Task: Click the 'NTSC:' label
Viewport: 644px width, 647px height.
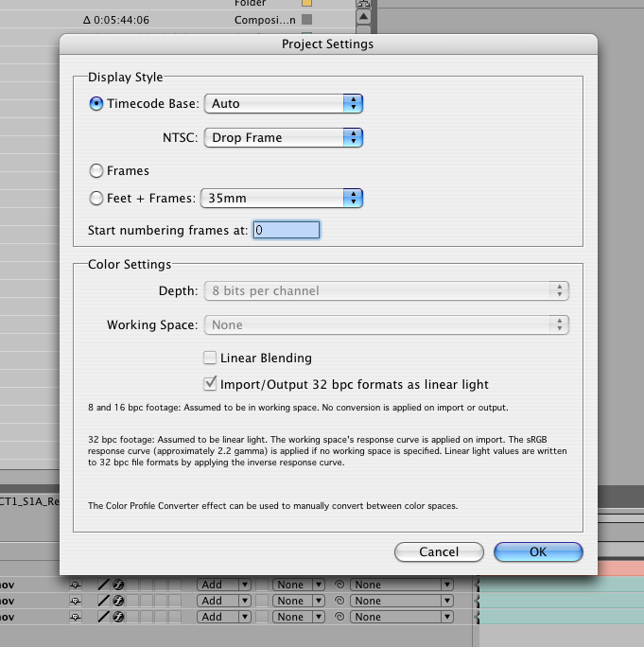Action: pyautogui.click(x=181, y=137)
